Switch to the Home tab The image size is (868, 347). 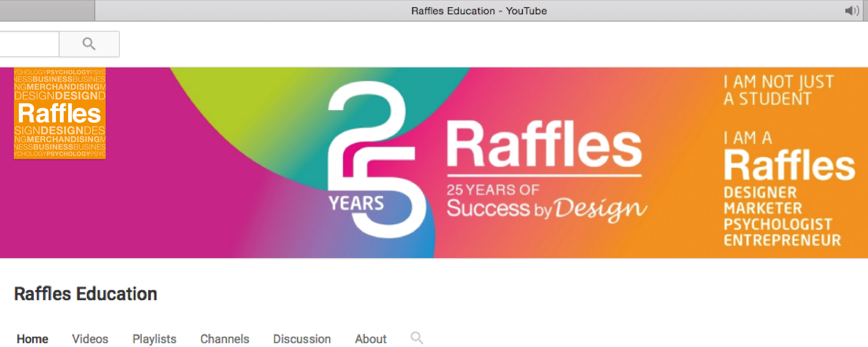(x=32, y=339)
